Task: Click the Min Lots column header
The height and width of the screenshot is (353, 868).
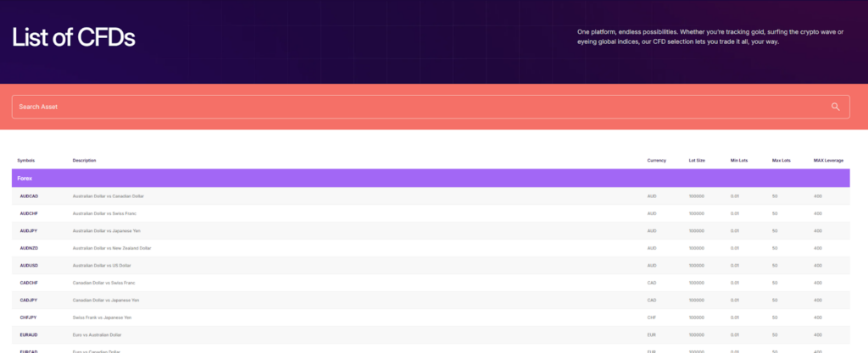Action: (x=740, y=160)
